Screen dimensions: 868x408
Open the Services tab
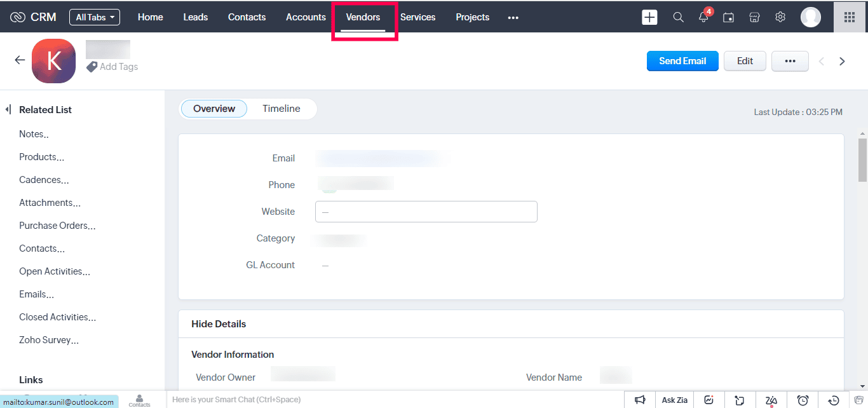[418, 17]
